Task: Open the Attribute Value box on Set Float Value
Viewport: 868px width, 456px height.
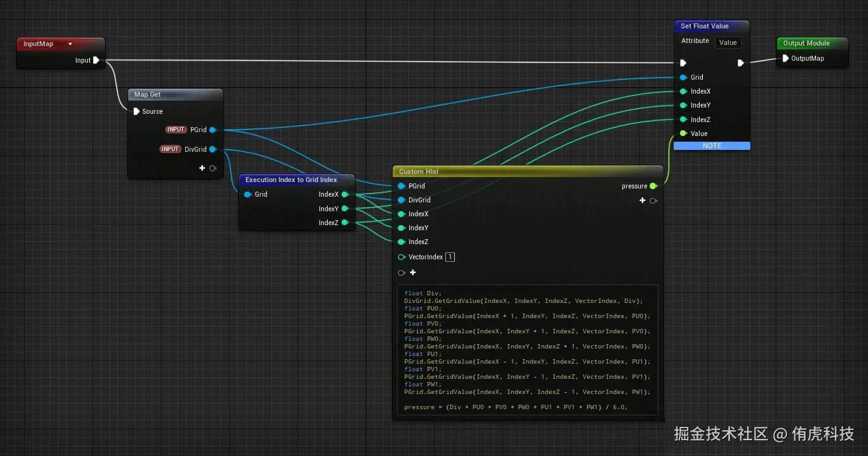Action: [728, 42]
